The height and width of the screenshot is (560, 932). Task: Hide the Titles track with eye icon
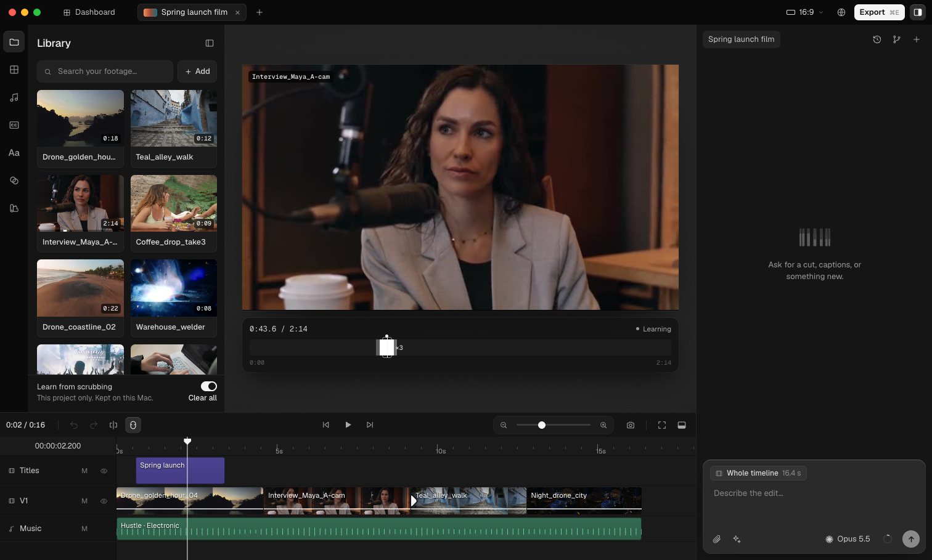tap(104, 471)
